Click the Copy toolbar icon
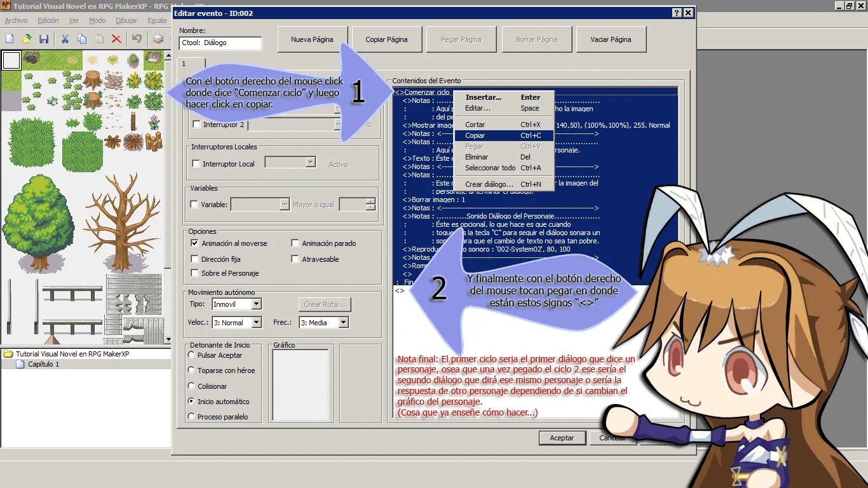Image resolution: width=868 pixels, height=488 pixels. pyautogui.click(x=82, y=39)
